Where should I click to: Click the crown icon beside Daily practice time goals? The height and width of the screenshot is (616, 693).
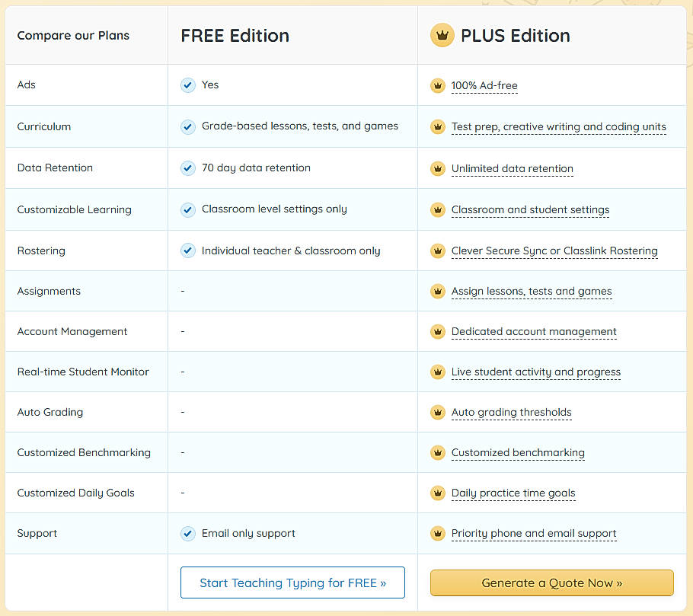[x=438, y=493]
